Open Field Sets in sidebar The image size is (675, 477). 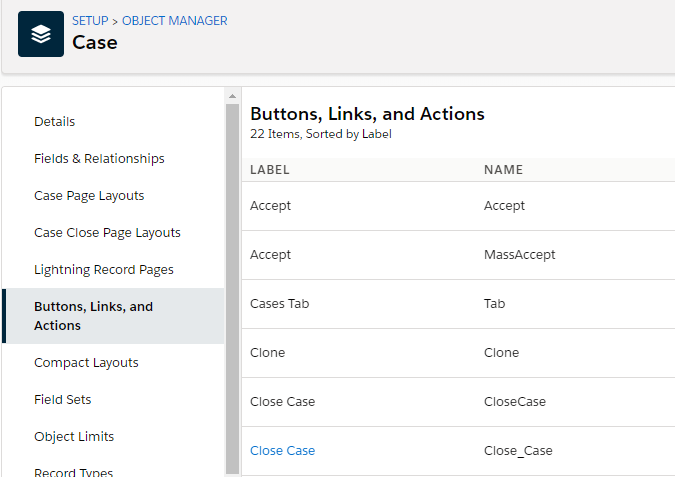(62, 400)
